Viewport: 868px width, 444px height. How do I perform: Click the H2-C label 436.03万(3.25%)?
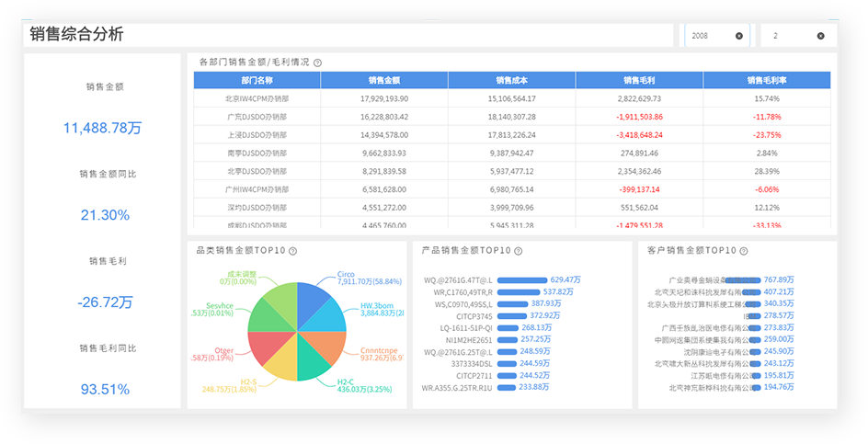(x=365, y=390)
